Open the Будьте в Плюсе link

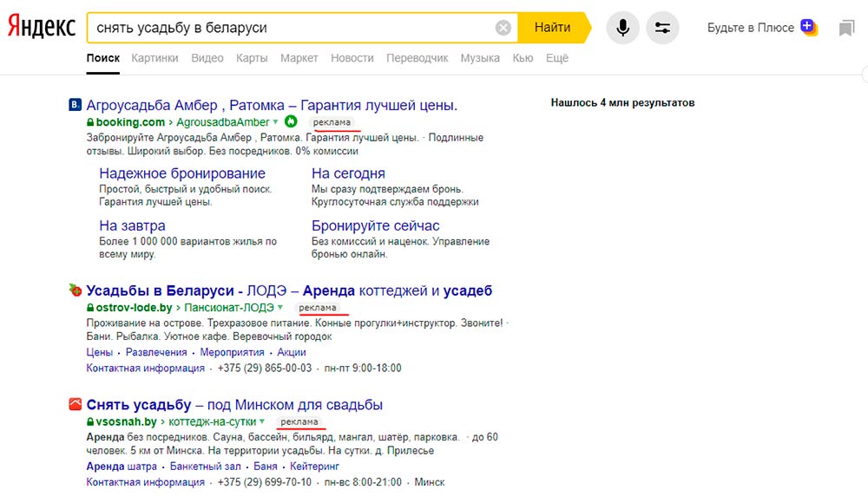[x=750, y=28]
